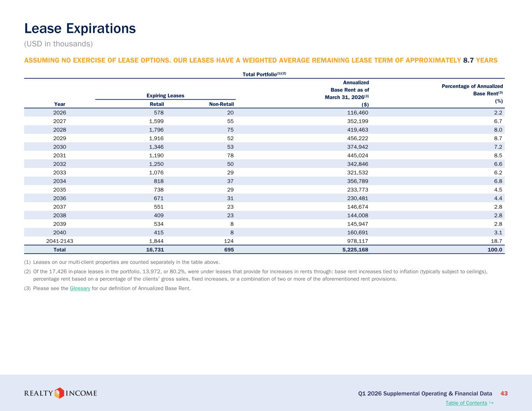The width and height of the screenshot is (532, 411).
Task: Select year cell 2032
Action: tap(60, 164)
